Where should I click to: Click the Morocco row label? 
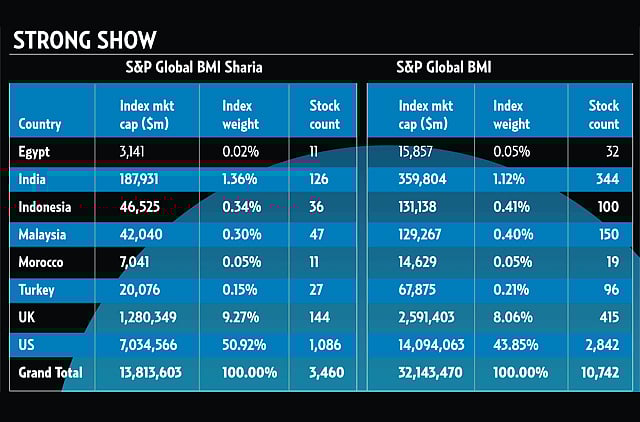click(42, 262)
